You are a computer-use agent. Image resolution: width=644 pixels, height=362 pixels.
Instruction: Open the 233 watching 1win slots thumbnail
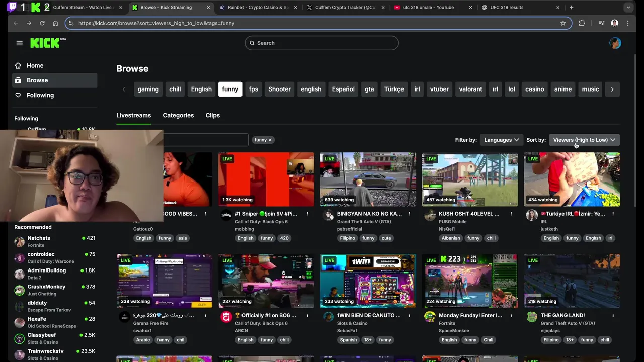(x=368, y=281)
